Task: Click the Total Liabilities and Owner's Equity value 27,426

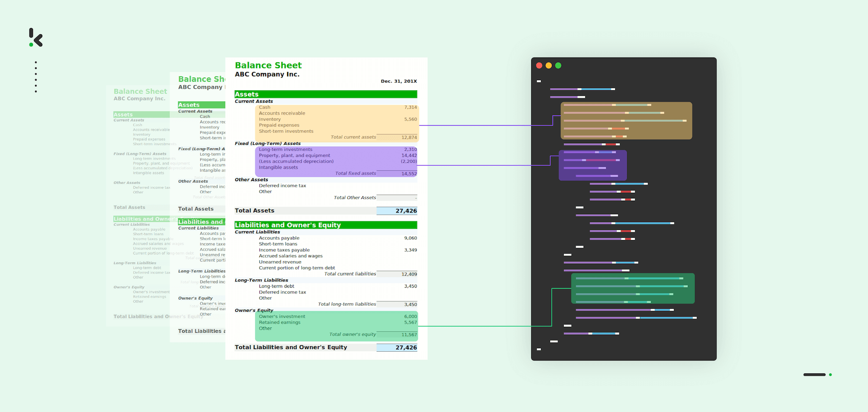Action: point(406,347)
